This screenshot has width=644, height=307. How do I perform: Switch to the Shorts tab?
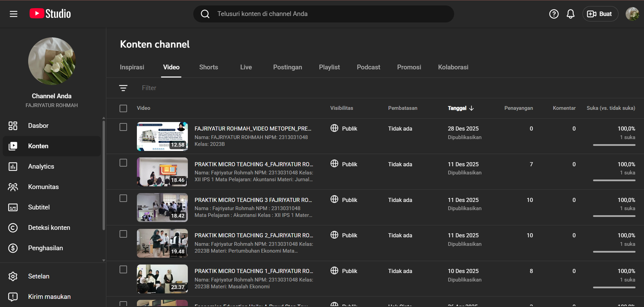(x=209, y=67)
